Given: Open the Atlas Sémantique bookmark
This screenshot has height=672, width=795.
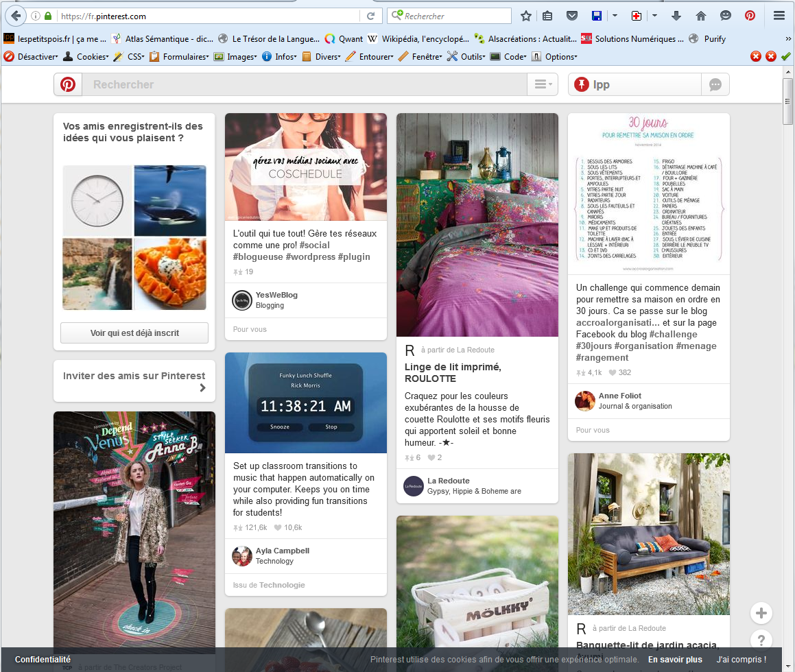Looking at the screenshot, I should 163,38.
